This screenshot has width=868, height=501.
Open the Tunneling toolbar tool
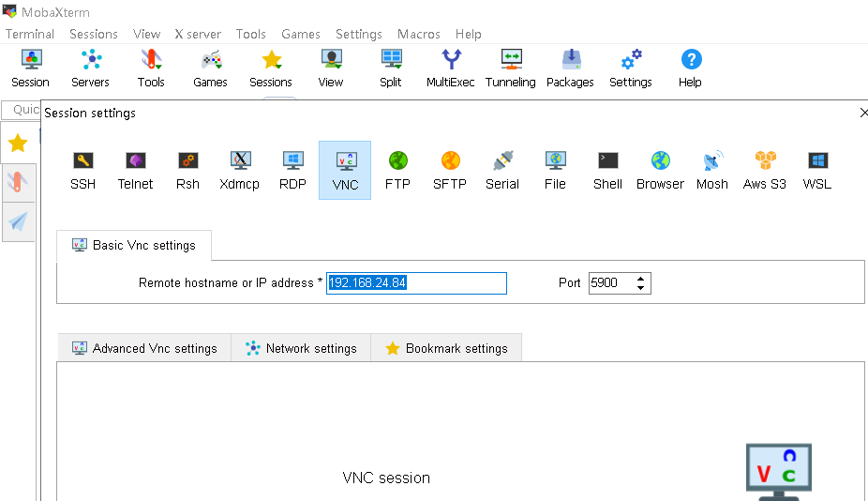pos(511,68)
